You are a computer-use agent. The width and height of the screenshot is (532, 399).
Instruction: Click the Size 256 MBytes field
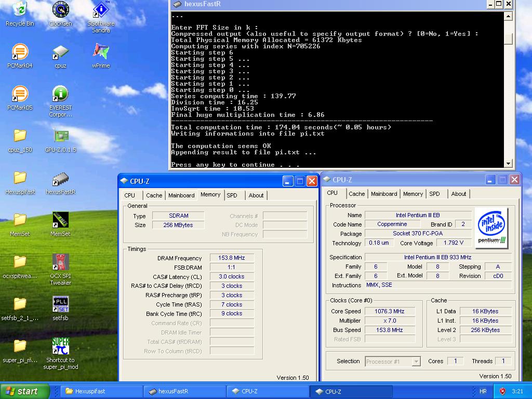[179, 225]
